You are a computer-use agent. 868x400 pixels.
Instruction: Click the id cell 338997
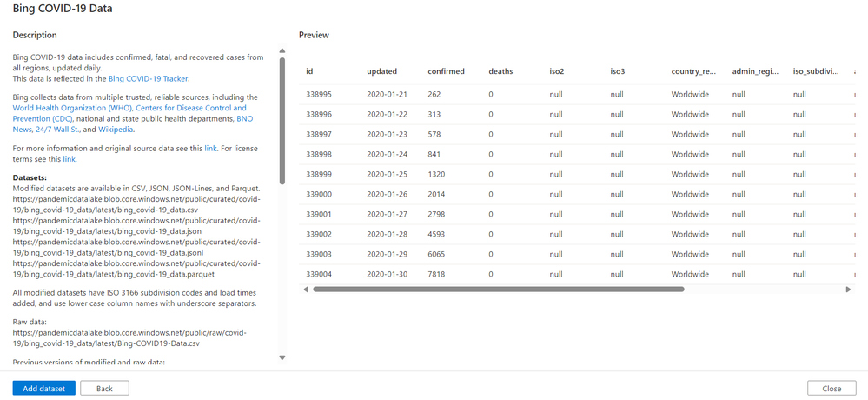319,134
